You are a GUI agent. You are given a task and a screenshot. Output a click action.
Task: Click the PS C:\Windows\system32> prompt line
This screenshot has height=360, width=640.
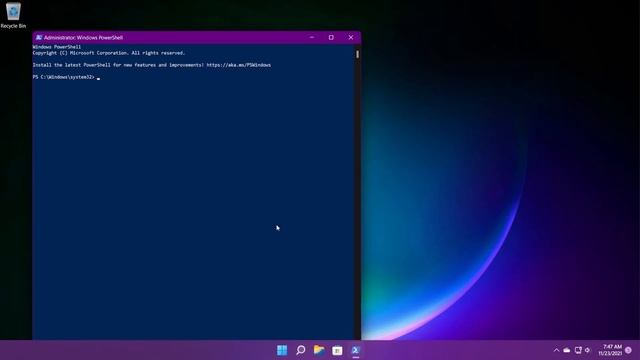63,77
